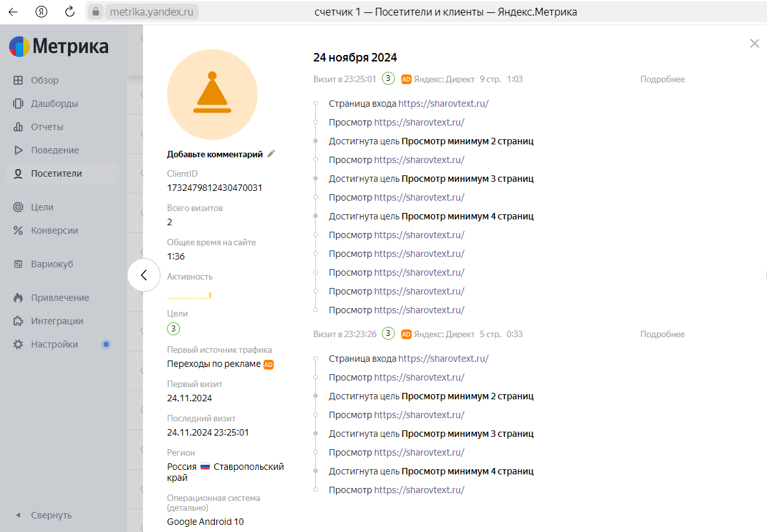Click the Интеграции puzzle icon
Screen dimensions: 767x532
[18, 321]
